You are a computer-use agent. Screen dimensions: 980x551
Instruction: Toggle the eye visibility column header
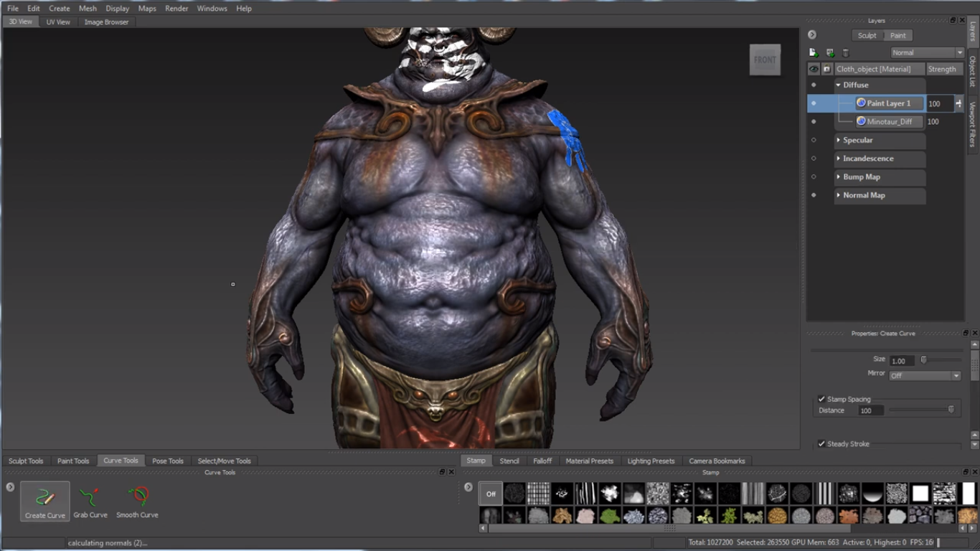tap(814, 69)
